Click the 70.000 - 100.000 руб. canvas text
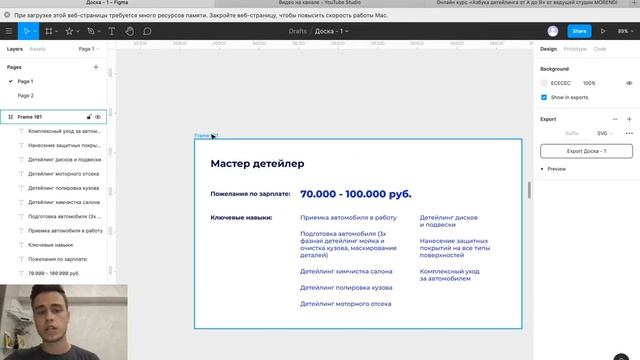 tap(356, 194)
